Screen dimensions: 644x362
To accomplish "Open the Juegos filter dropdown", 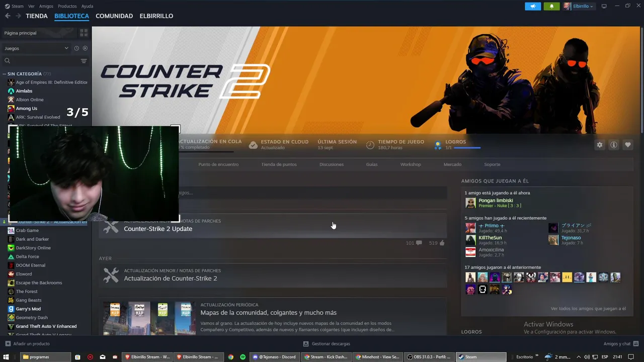I will [36, 48].
